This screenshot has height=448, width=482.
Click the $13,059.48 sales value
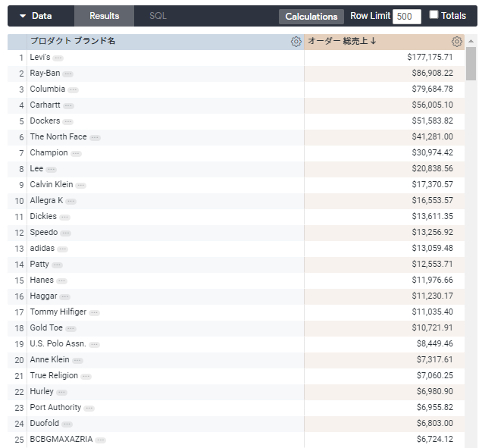(x=432, y=249)
